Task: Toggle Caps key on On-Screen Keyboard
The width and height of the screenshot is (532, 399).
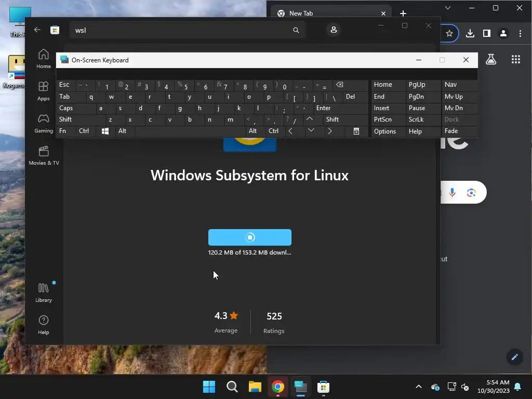Action: (x=76, y=108)
